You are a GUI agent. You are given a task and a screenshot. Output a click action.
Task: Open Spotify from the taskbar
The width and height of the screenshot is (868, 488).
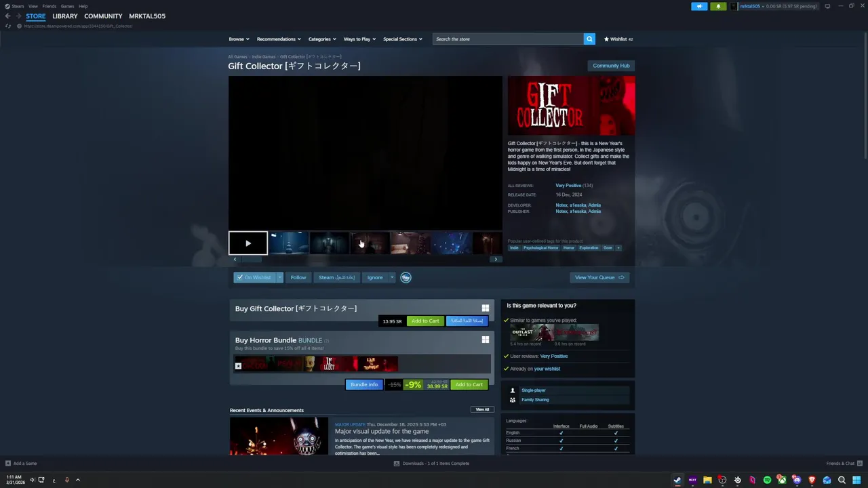(767, 480)
